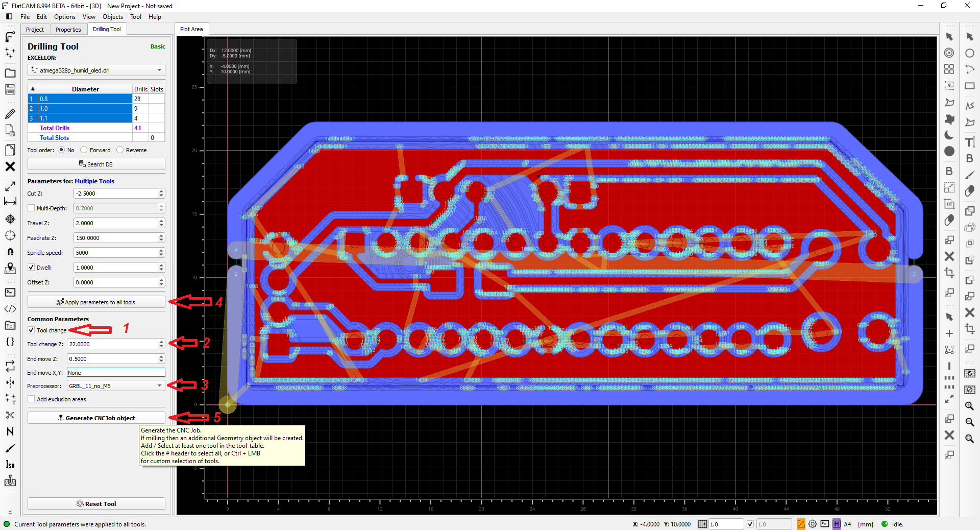Click the crescent semi-disc icon in right toolbar
This screenshot has height=530, width=980.
[949, 135]
